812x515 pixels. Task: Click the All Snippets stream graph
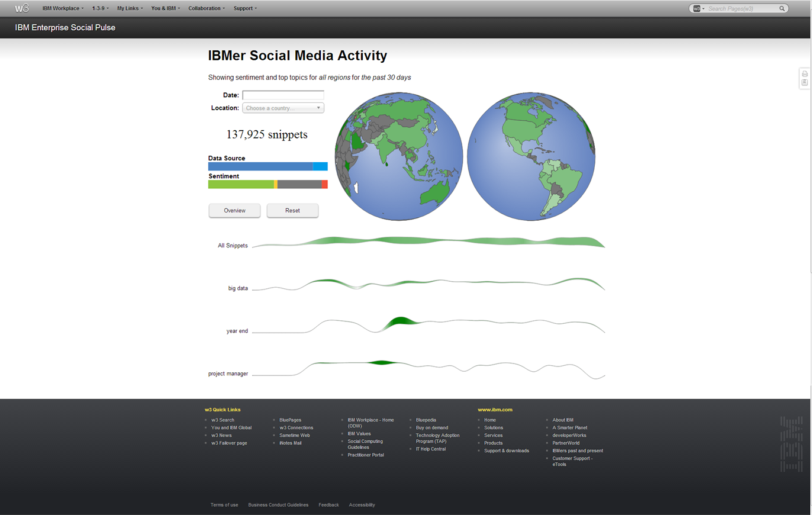428,242
